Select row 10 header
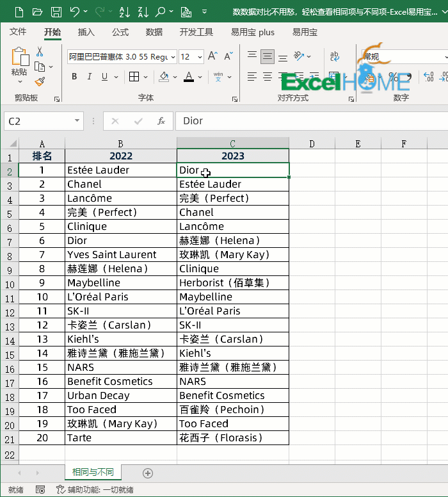 [10, 284]
